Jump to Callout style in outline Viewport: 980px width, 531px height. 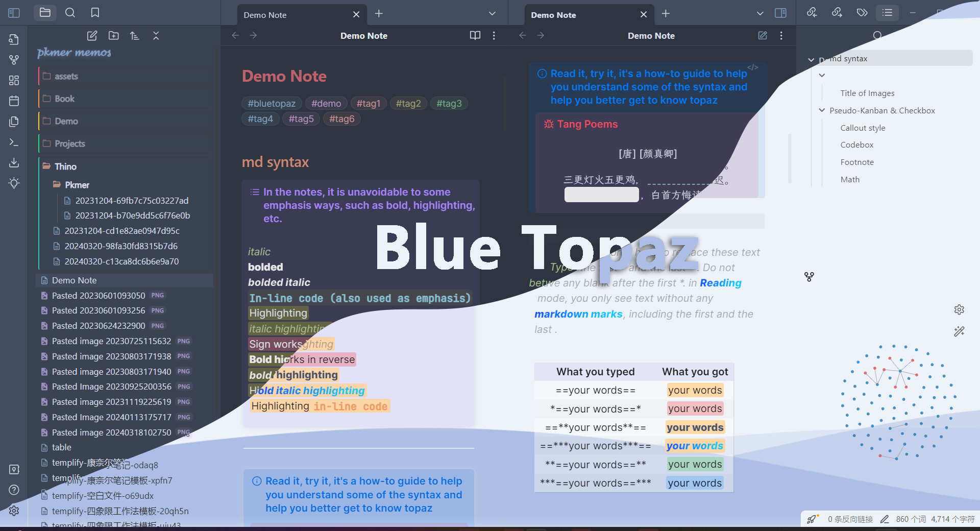(863, 128)
